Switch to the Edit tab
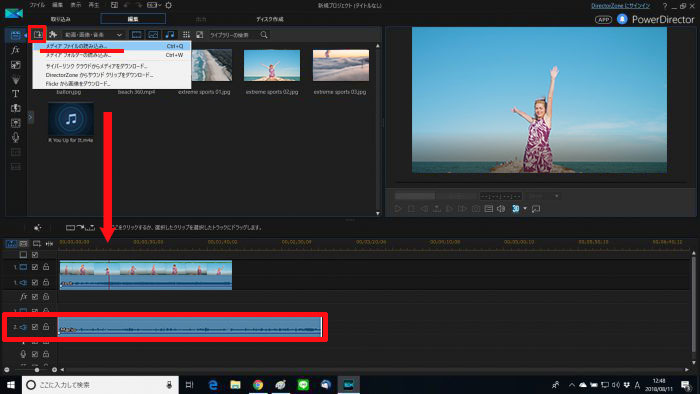700x394 pixels. coord(133,19)
